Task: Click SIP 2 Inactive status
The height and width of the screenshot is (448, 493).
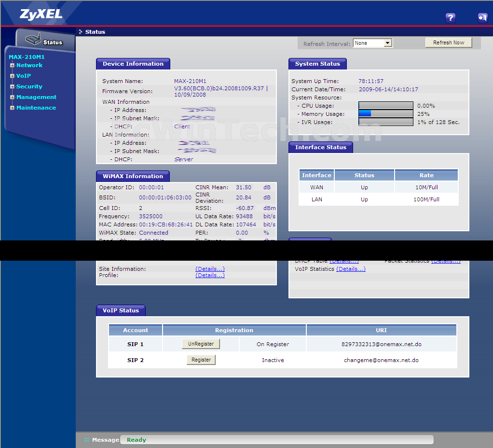Action: (x=273, y=360)
